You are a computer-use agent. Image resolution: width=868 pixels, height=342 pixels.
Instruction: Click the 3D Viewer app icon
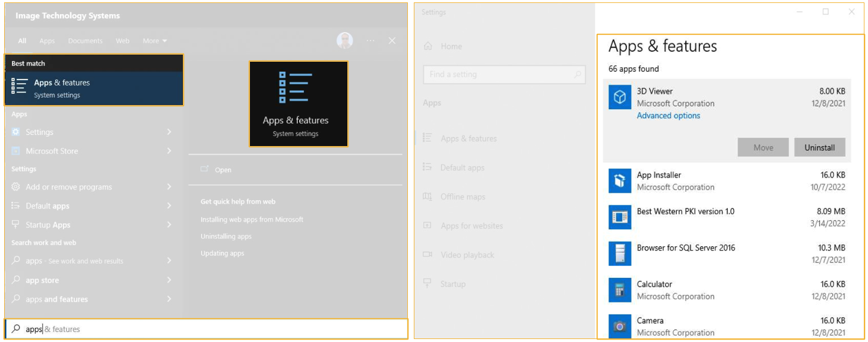click(x=620, y=97)
